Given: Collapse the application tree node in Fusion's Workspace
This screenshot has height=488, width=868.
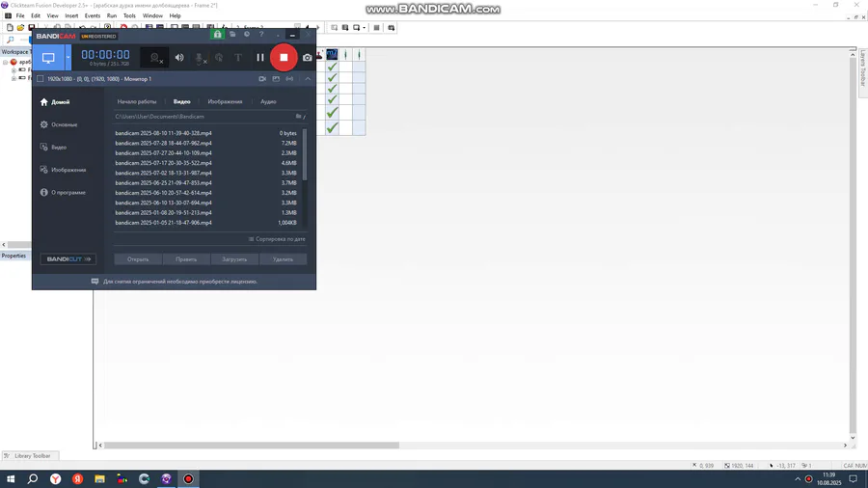Looking at the screenshot, I should pos(6,62).
